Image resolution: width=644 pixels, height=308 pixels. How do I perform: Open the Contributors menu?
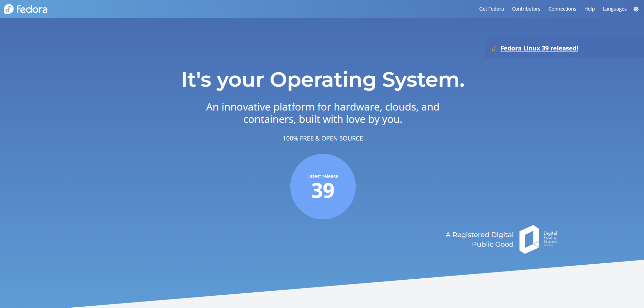coord(526,9)
